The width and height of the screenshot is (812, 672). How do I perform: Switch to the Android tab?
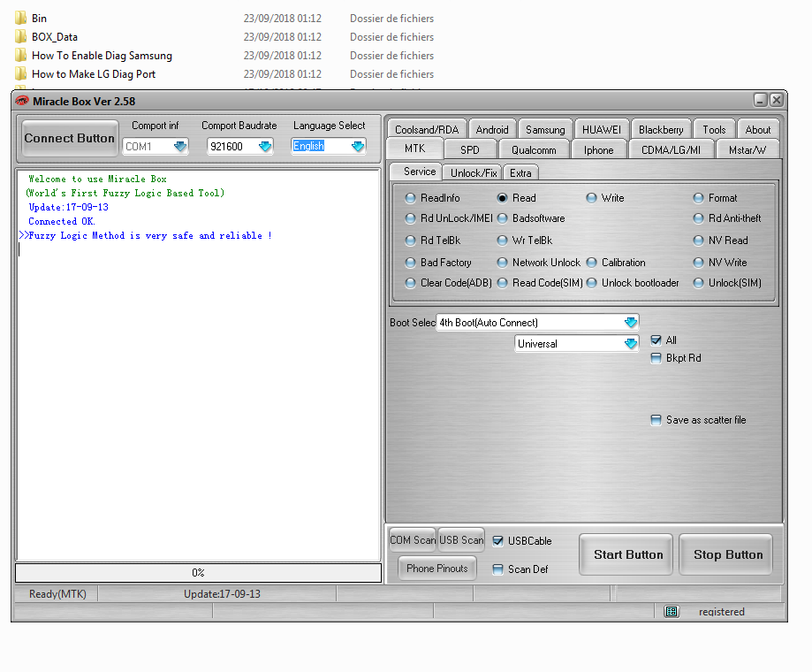tap(492, 129)
